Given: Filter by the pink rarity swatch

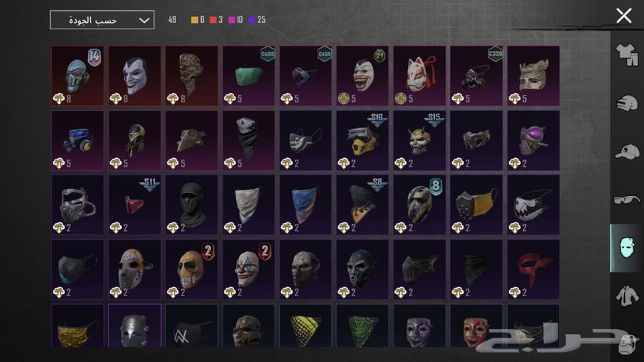Looking at the screenshot, I should click(x=232, y=20).
